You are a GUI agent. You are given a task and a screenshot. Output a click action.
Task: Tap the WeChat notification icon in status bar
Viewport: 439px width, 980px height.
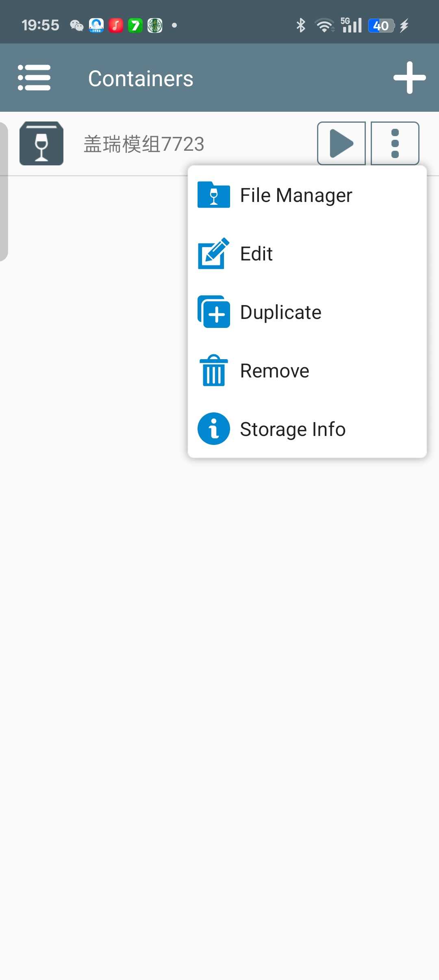tap(76, 26)
